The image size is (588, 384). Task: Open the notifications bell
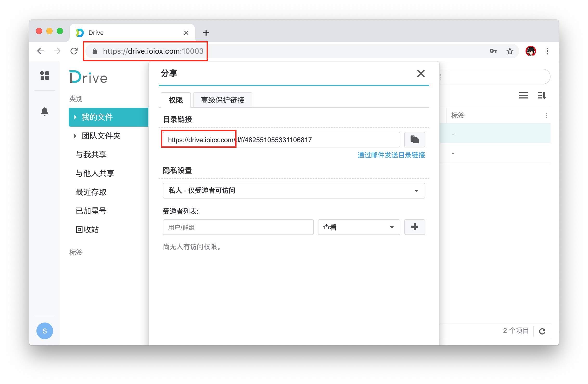[x=44, y=112]
